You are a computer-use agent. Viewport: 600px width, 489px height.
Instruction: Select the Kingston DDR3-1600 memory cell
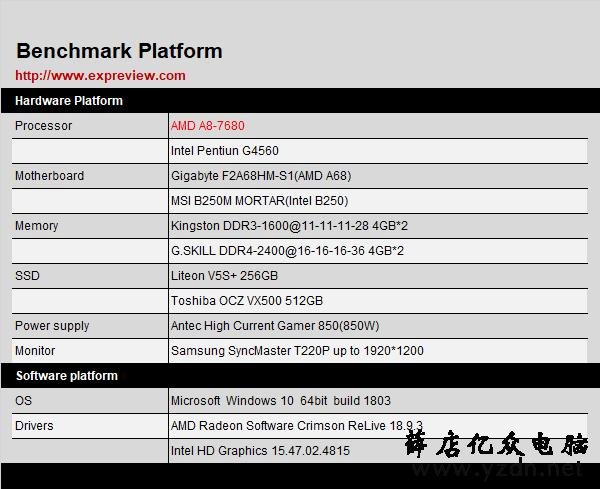pyautogui.click(x=378, y=226)
